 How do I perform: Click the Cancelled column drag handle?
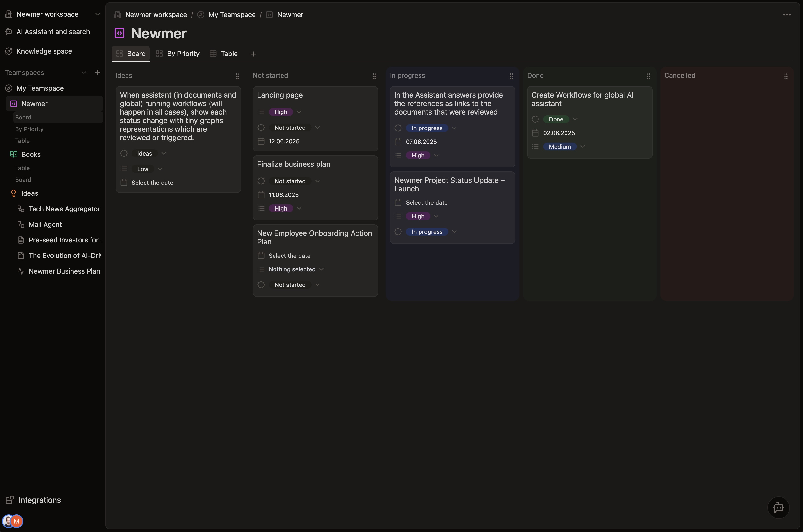786,76
